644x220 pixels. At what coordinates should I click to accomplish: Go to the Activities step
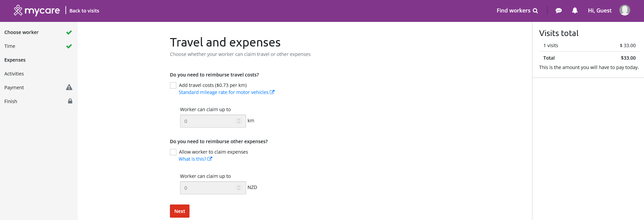point(14,74)
